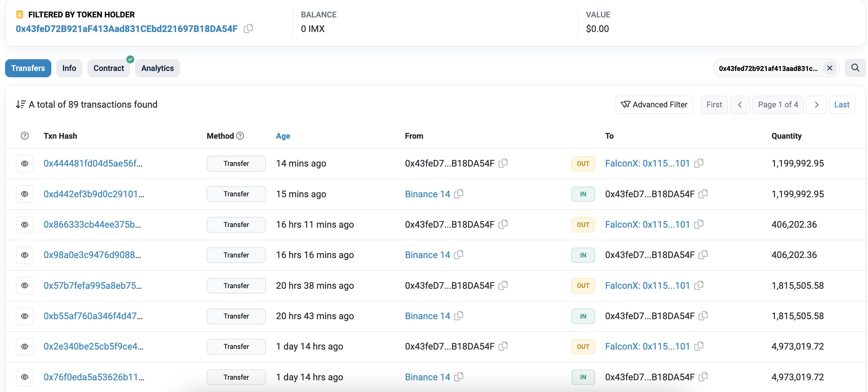Open transaction hash 0xb55af760a346f4d47
Image resolution: width=868 pixels, height=392 pixels.
coord(93,316)
